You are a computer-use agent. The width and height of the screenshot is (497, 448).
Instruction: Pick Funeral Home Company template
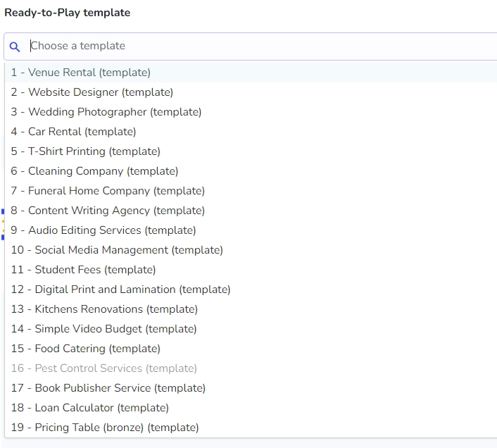(x=251, y=191)
